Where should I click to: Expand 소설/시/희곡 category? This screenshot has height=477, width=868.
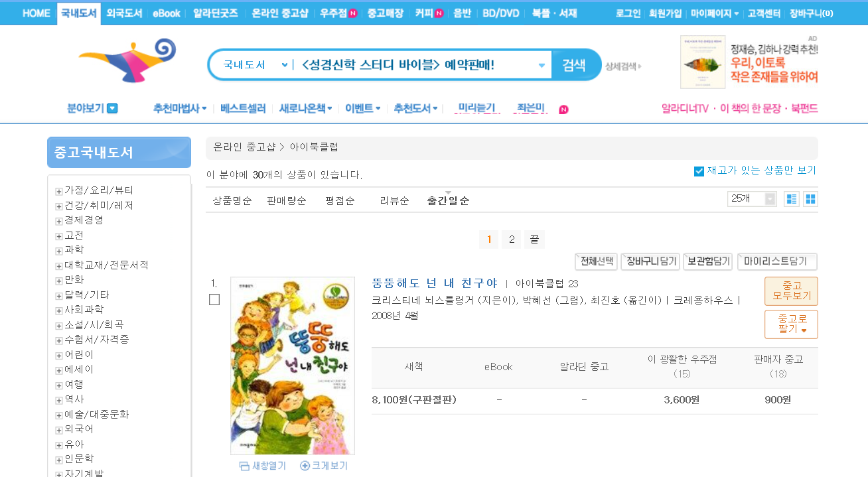coord(59,326)
